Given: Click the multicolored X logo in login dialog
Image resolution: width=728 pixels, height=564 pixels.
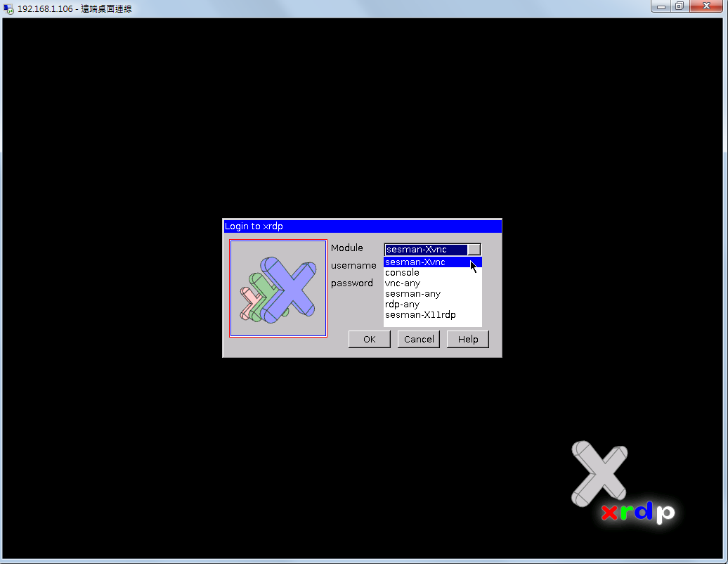Looking at the screenshot, I should (278, 289).
